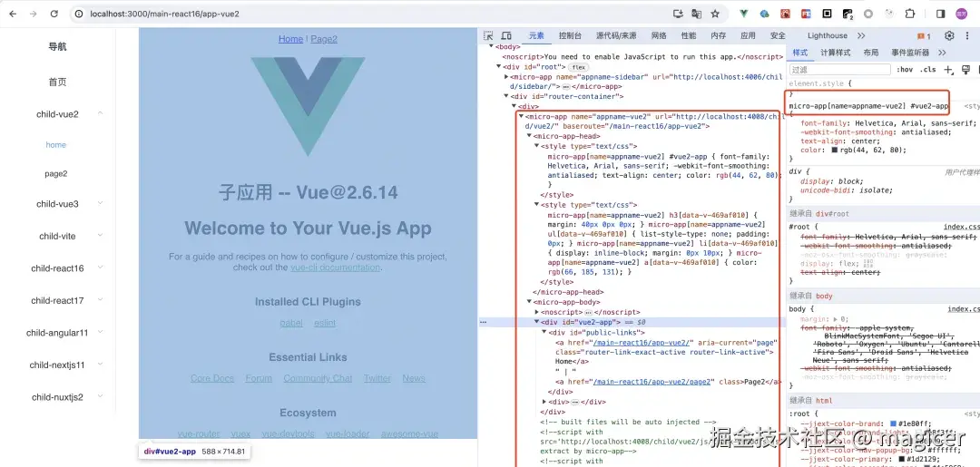980x467 pixels.
Task: Expand the child-vue2 menu chevron
Action: 100,113
